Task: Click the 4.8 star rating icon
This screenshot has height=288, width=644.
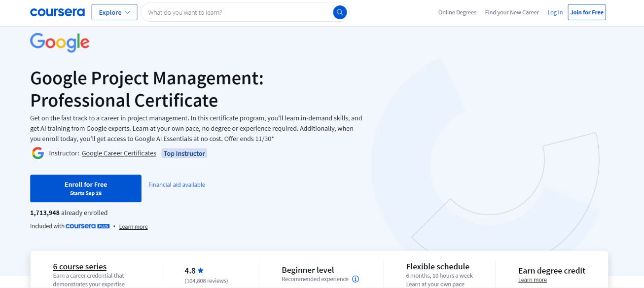Action: click(201, 271)
